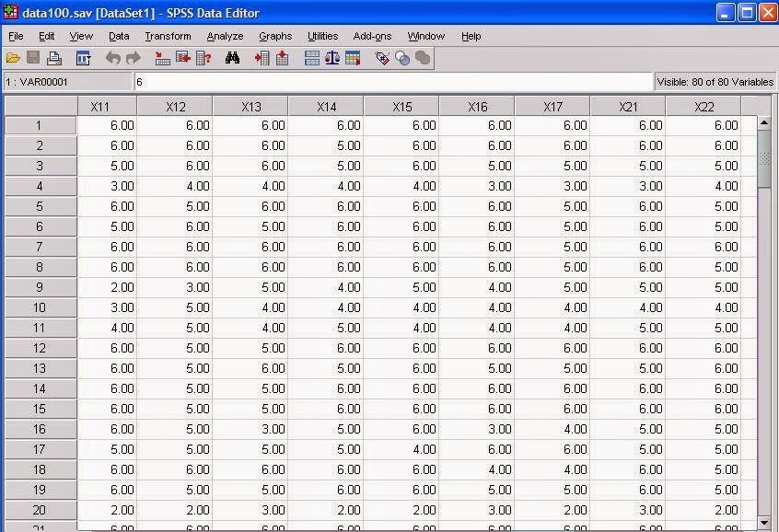
Task: Select row header 14
Action: pyautogui.click(x=41, y=388)
